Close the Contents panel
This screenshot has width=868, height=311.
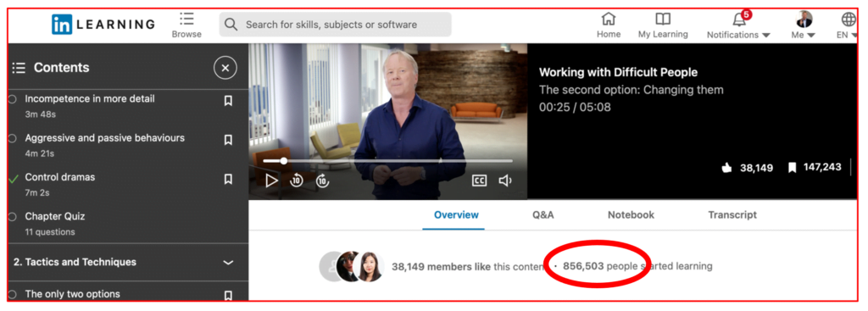[225, 68]
